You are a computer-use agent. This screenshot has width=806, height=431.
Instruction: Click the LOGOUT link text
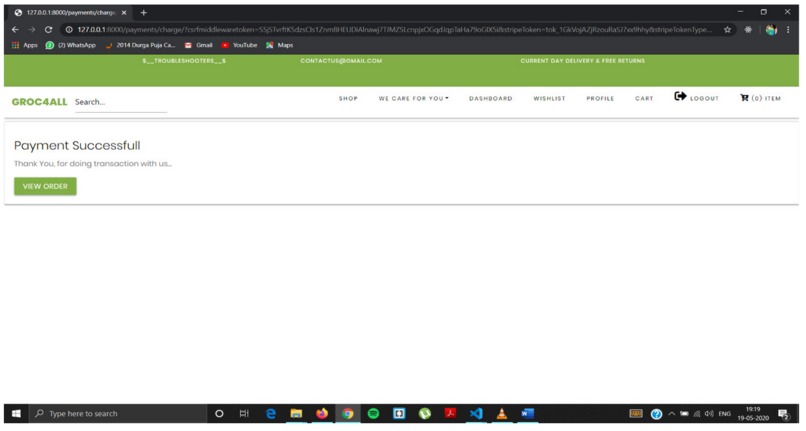click(x=704, y=98)
